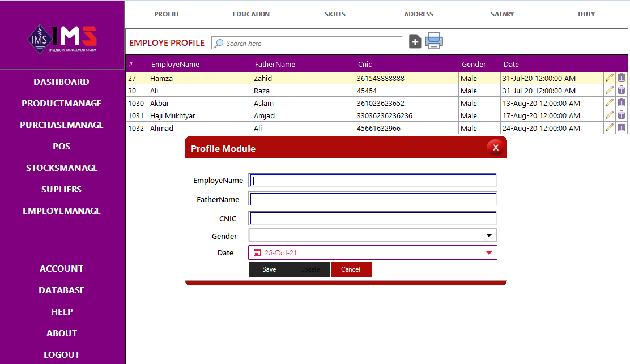Select the cell with Cnic 45454
Image resolution: width=630 pixels, height=364 pixels.
(x=407, y=91)
